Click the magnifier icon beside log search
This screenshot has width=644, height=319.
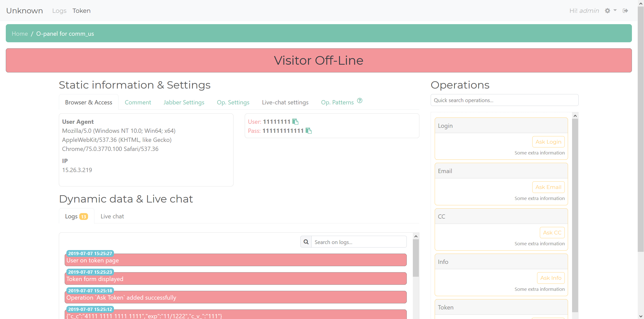click(306, 242)
